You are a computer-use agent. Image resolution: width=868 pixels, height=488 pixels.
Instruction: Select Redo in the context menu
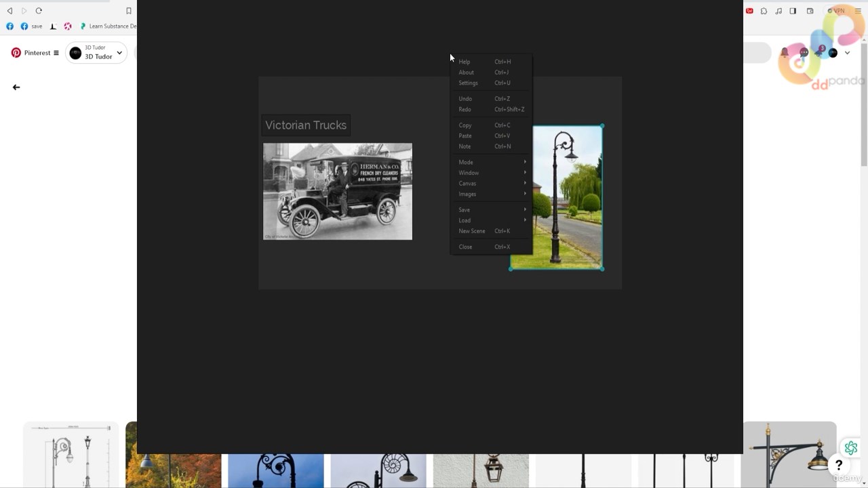(x=492, y=109)
